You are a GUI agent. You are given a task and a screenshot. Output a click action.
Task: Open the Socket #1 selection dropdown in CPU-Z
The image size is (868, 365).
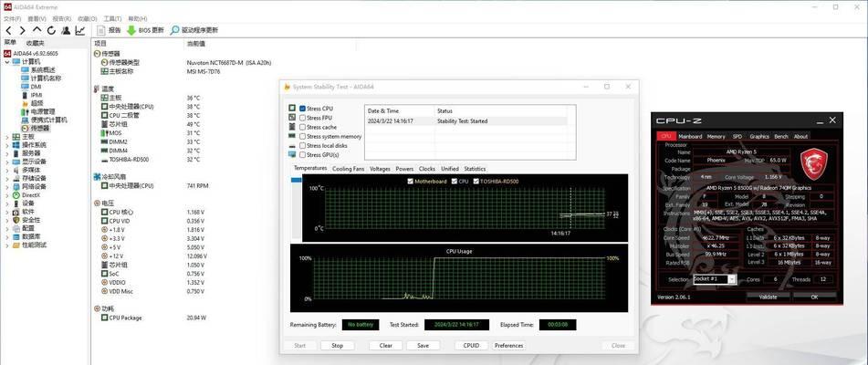coord(732,279)
